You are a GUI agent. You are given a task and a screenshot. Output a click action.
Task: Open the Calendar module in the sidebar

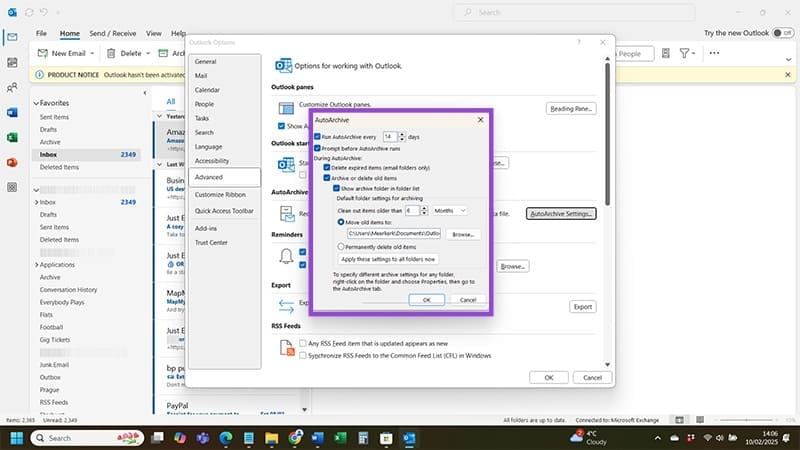(x=12, y=62)
